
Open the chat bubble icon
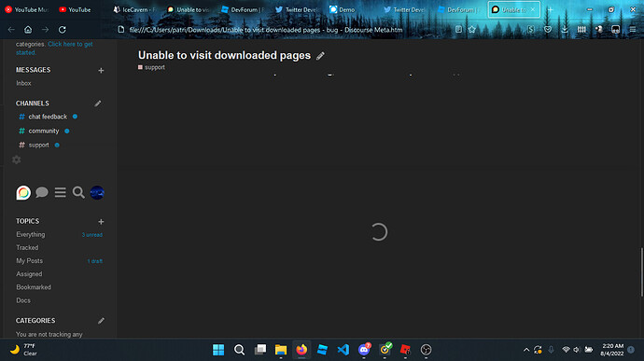[42, 192]
